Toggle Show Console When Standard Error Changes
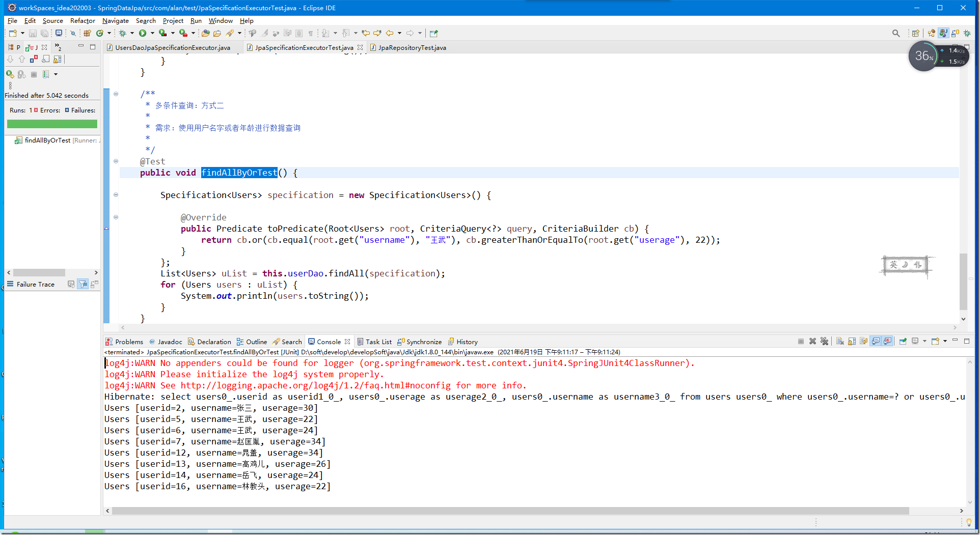 888,341
